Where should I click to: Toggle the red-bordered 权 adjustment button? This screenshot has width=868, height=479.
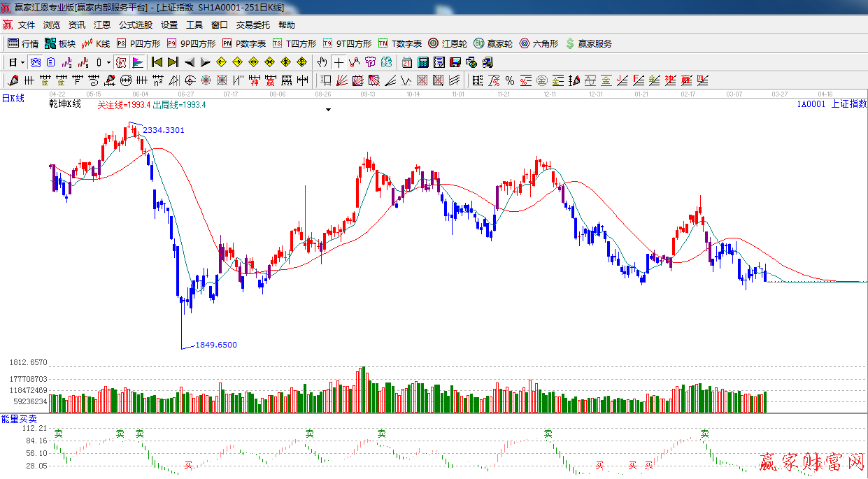tap(121, 62)
